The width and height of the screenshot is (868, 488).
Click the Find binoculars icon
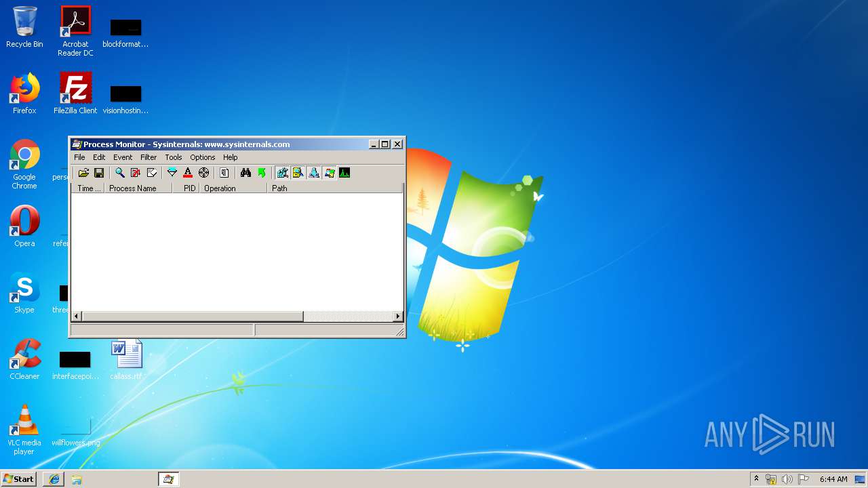pyautogui.click(x=245, y=173)
